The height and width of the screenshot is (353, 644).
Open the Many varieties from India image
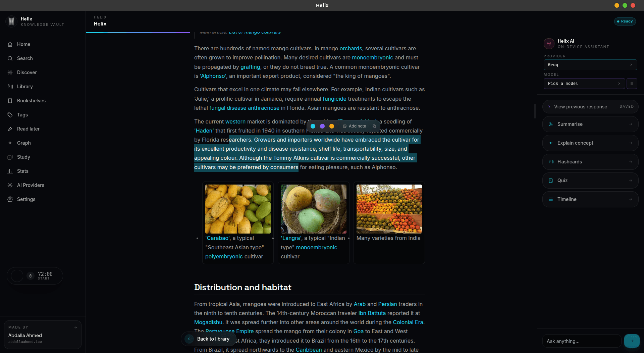(389, 209)
